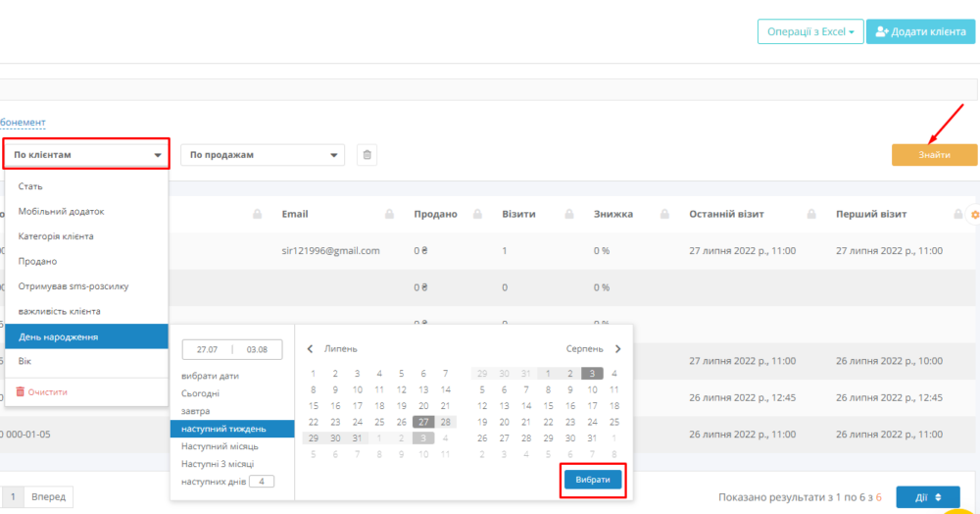Expand the Операції з Excel dropdown
This screenshot has height=514, width=980.
[809, 31]
